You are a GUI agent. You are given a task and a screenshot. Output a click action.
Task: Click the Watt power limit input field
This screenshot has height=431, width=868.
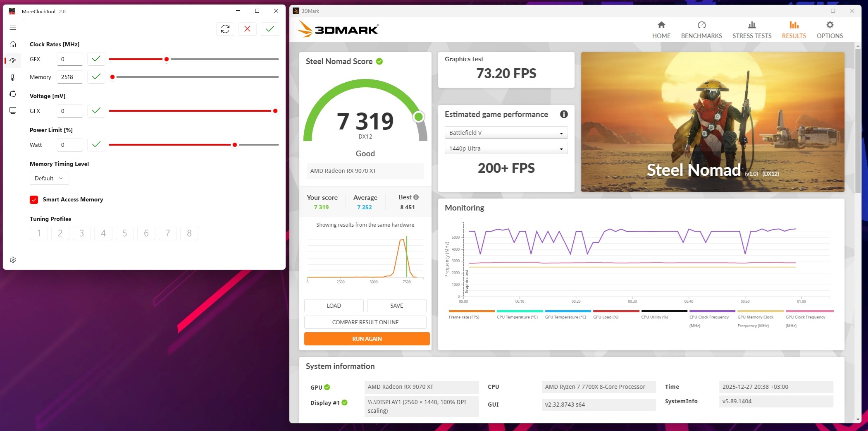click(x=70, y=144)
